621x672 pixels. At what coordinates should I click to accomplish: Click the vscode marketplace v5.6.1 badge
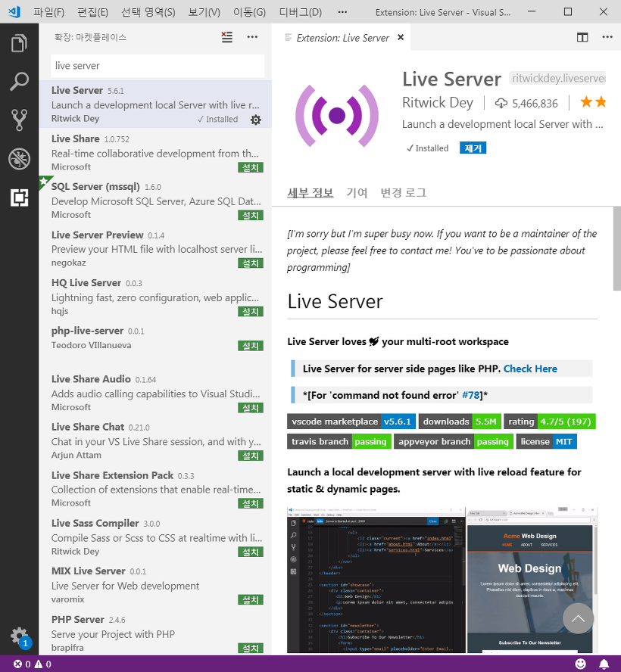[x=351, y=422]
